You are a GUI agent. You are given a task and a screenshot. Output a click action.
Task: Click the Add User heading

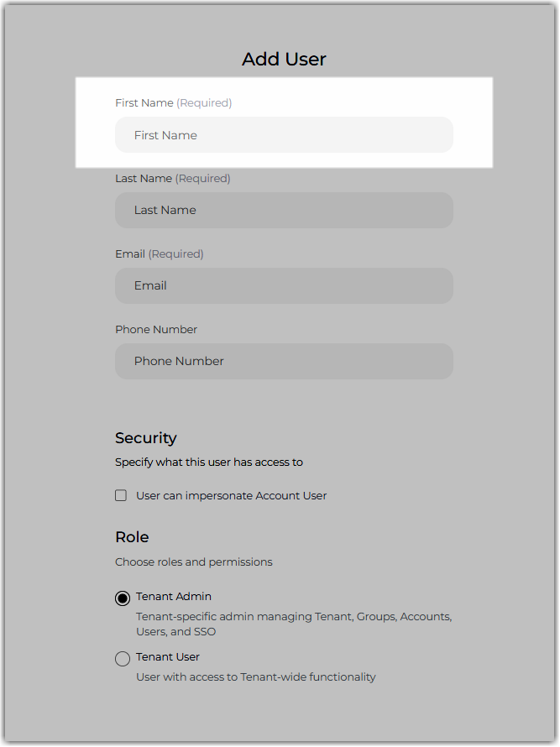tap(284, 59)
